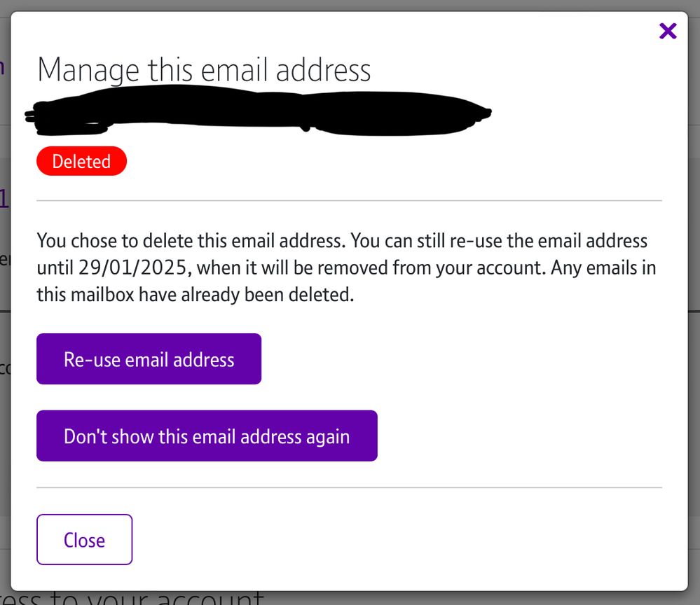Dismiss the dialog with the purple X icon
This screenshot has width=700, height=605.
click(668, 31)
